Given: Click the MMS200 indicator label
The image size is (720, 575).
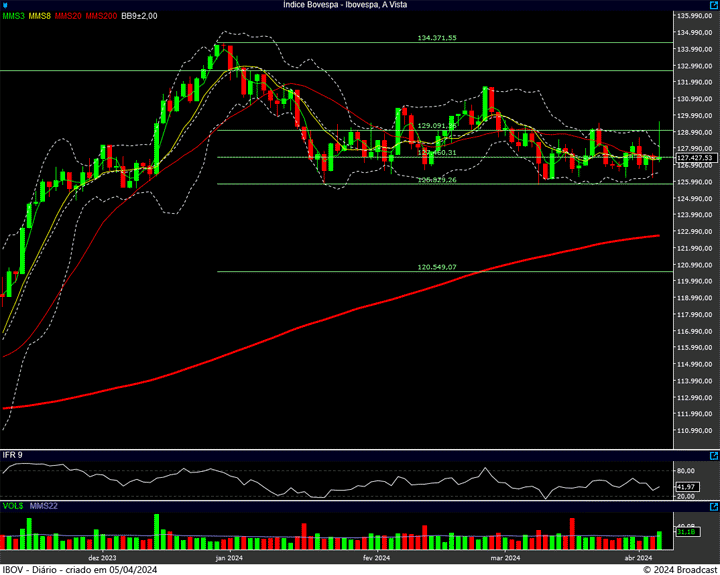Looking at the screenshot, I should tap(100, 16).
